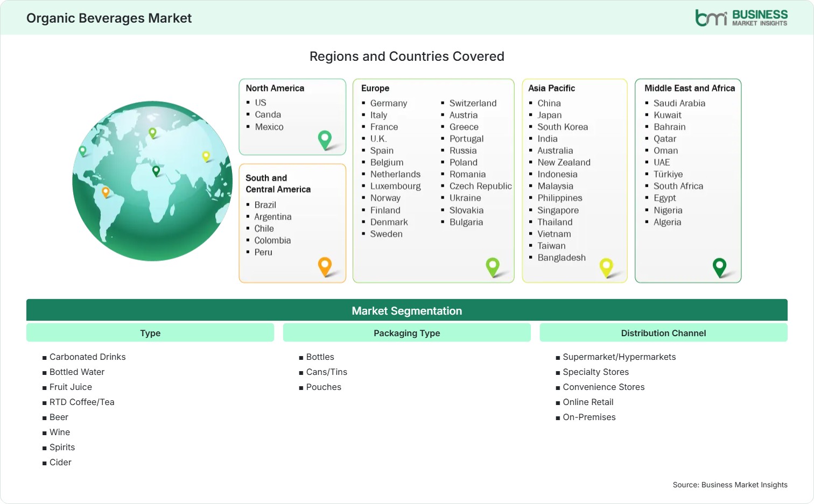Click 'Switzerland' in Europe list
Image resolution: width=814 pixels, height=504 pixels.
pyautogui.click(x=473, y=103)
